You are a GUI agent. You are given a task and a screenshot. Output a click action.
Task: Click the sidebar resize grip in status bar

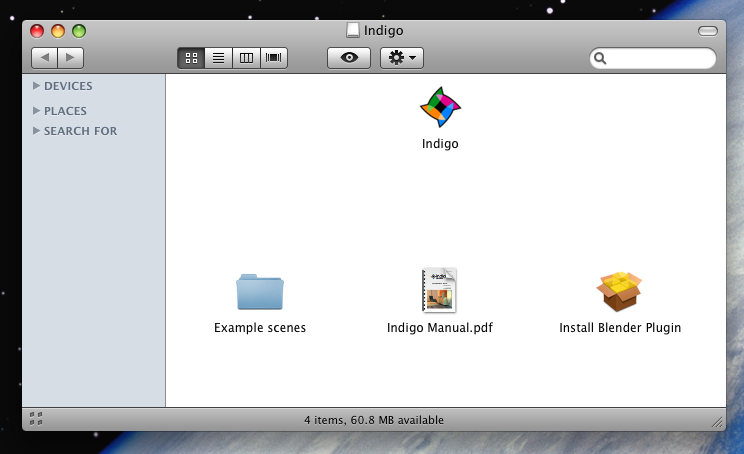pyautogui.click(x=35, y=416)
